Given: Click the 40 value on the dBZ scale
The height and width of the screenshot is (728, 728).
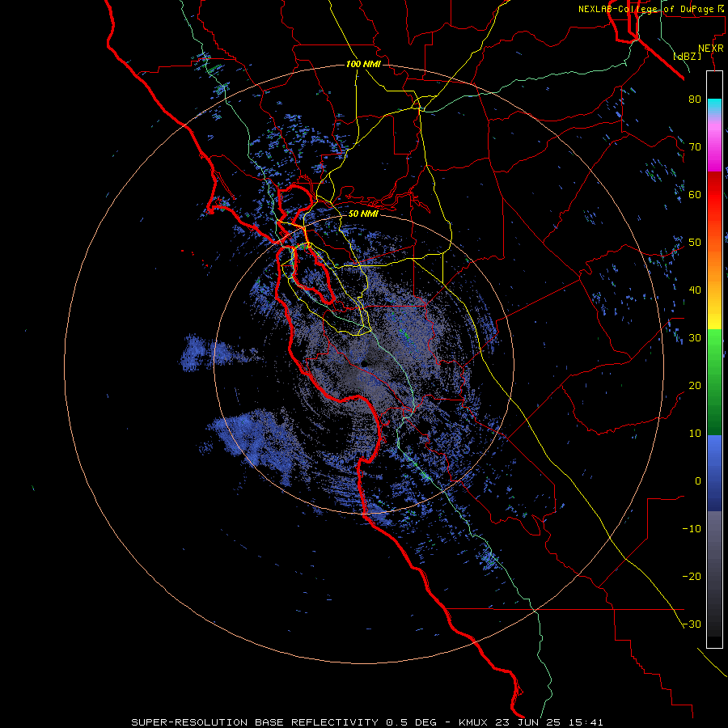Looking at the screenshot, I should coord(695,290).
